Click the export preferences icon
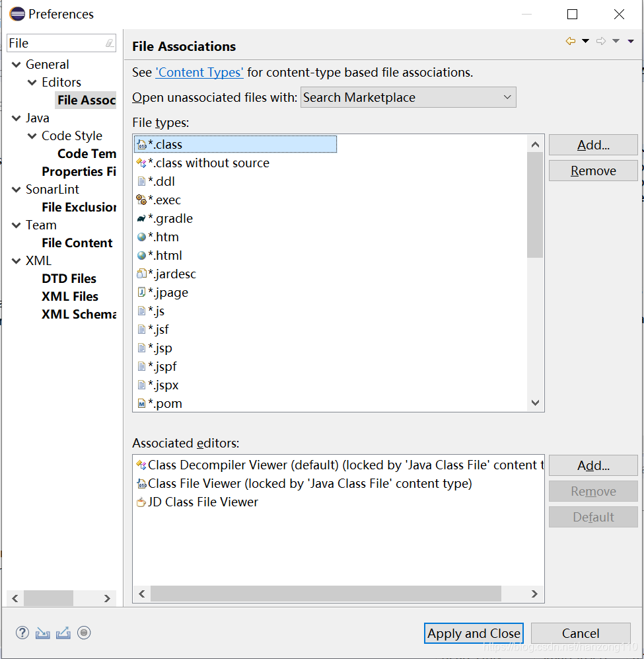This screenshot has height=659, width=644. (x=63, y=633)
